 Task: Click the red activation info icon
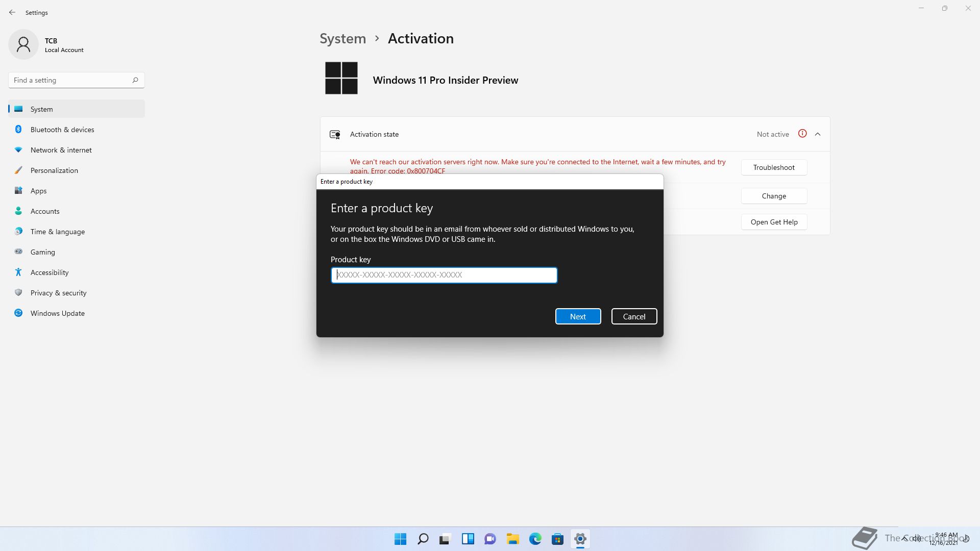[x=802, y=134]
